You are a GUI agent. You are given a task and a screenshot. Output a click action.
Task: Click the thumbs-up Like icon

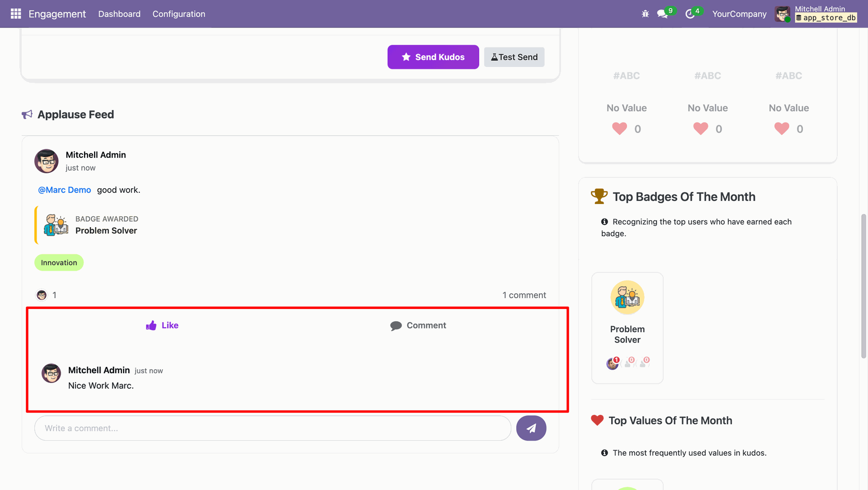pyautogui.click(x=151, y=325)
